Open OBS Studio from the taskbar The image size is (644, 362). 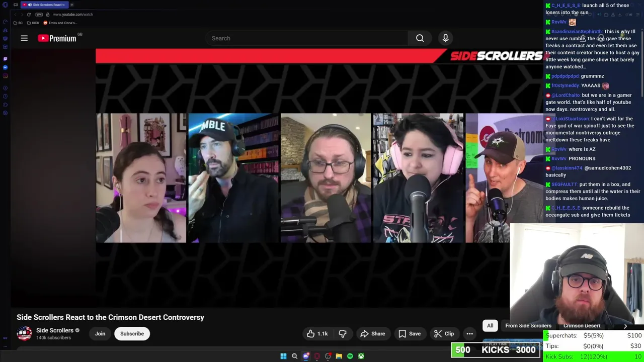click(x=328, y=356)
